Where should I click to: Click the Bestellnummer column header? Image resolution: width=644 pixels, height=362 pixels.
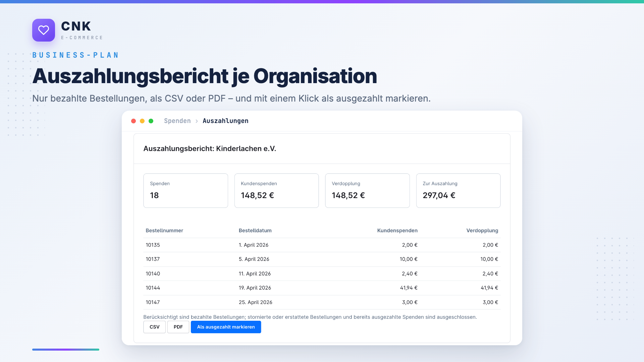164,231
